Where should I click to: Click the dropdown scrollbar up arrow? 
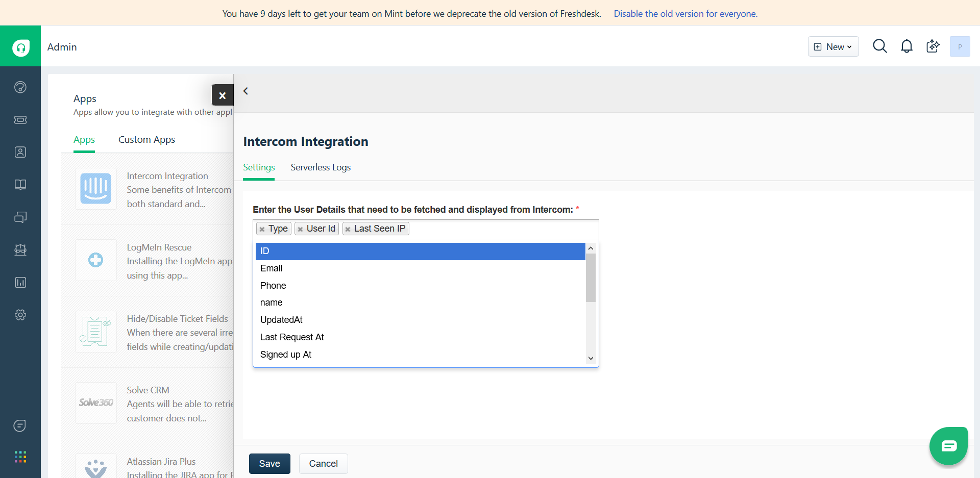pos(591,248)
